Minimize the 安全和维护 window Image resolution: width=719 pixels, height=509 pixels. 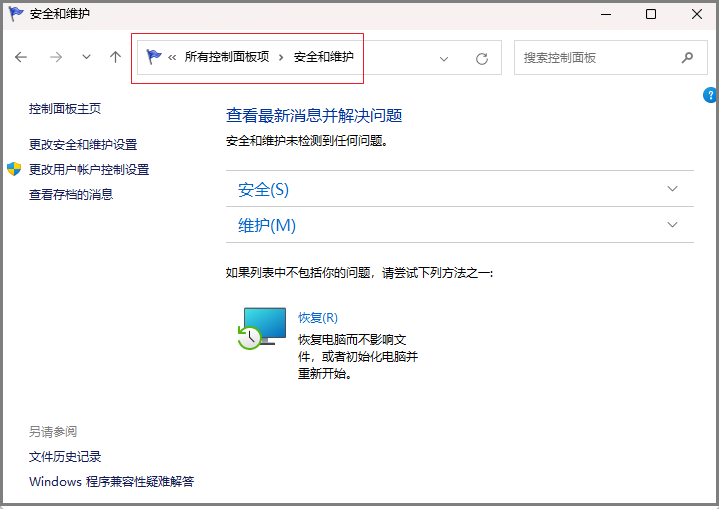click(606, 14)
